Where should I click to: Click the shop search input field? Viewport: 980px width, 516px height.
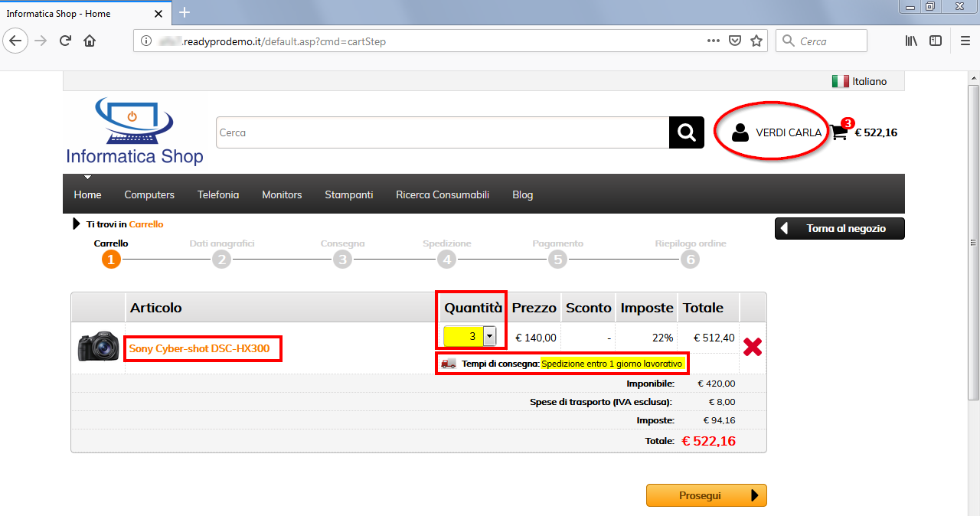pyautogui.click(x=443, y=132)
